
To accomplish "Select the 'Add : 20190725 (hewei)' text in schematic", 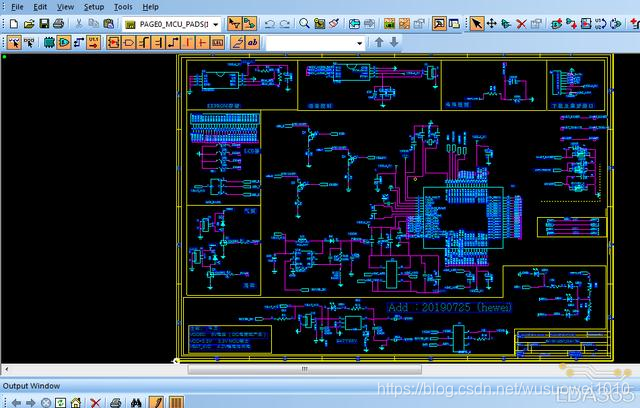I will tap(449, 307).
